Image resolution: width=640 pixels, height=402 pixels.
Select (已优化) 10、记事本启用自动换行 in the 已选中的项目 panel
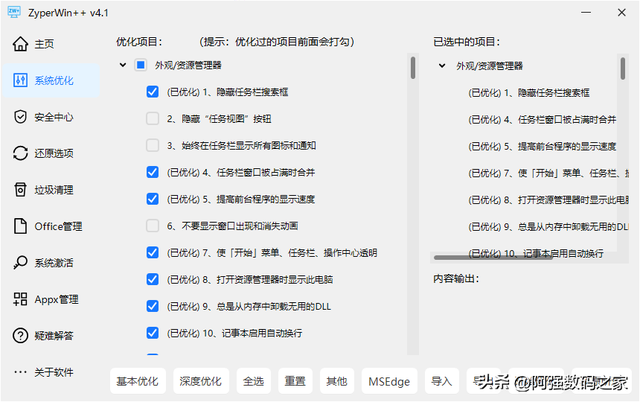point(536,252)
